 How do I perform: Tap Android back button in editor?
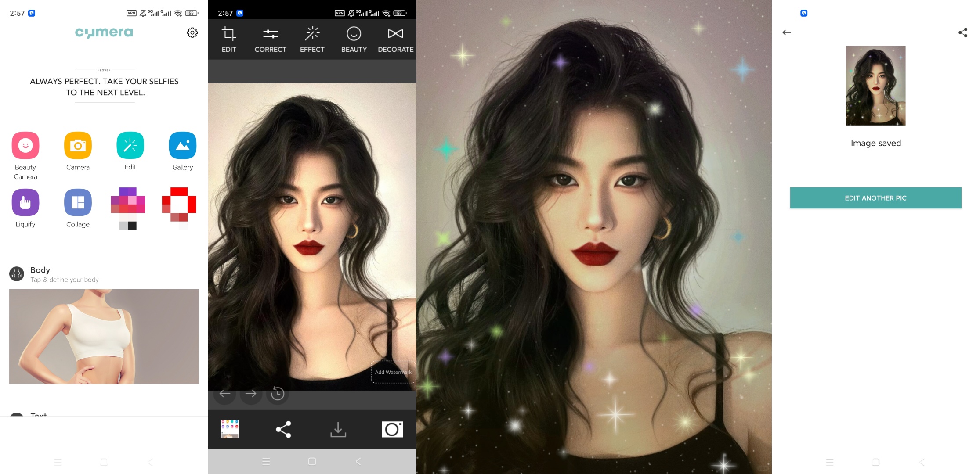pyautogui.click(x=358, y=461)
